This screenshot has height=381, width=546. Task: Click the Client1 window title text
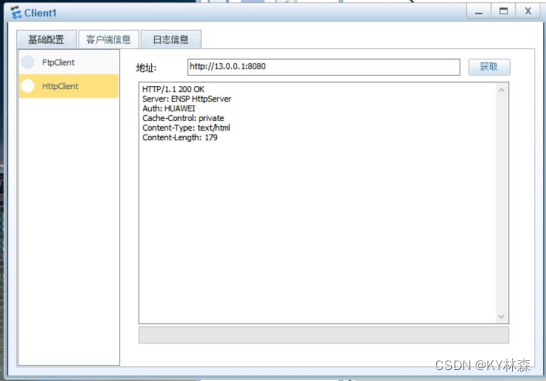40,13
